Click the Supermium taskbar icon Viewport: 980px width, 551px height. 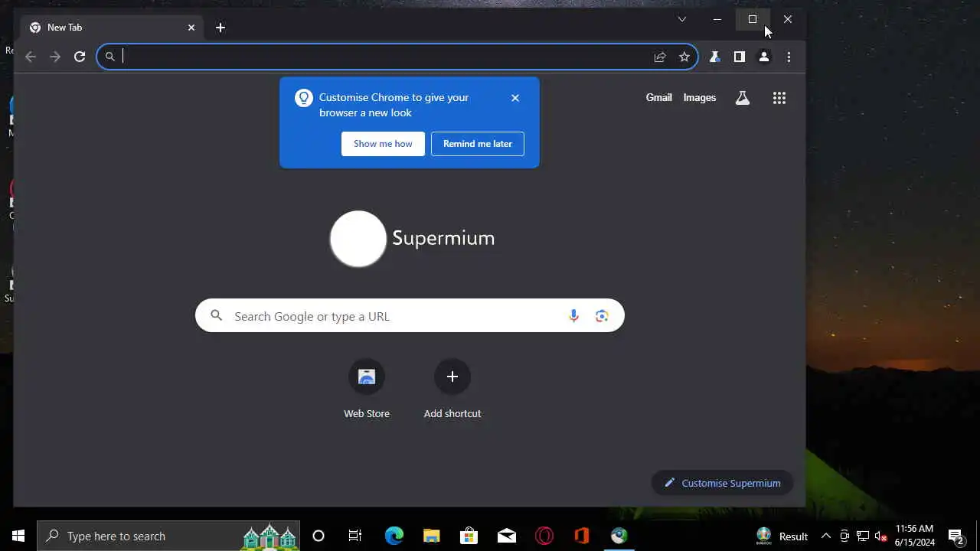click(619, 536)
